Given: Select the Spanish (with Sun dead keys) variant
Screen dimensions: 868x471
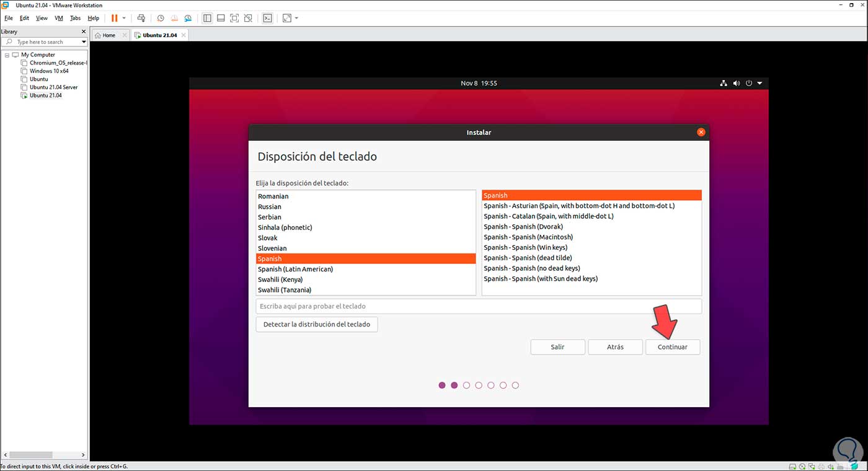Looking at the screenshot, I should [x=591, y=279].
